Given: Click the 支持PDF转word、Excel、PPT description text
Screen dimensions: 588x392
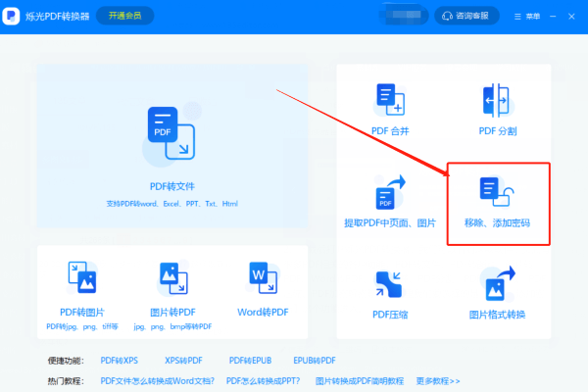Looking at the screenshot, I should (172, 204).
